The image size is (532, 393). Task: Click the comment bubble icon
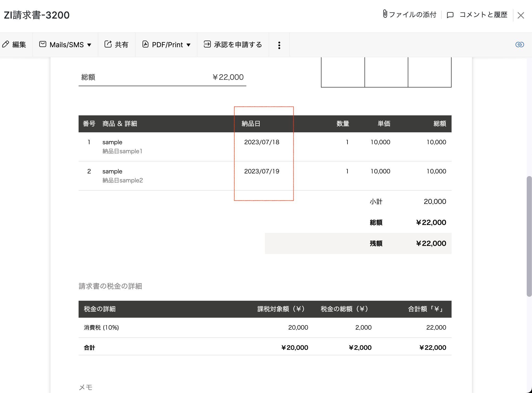tap(450, 15)
